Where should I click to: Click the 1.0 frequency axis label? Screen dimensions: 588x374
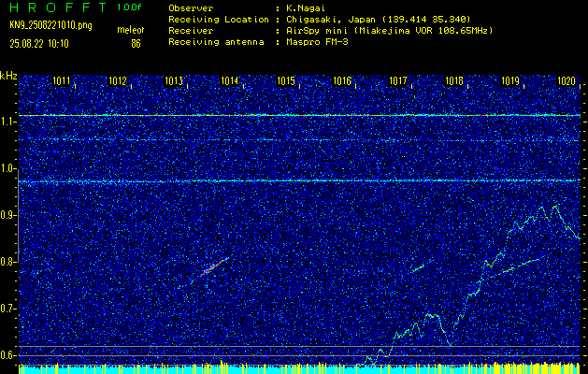click(6, 168)
